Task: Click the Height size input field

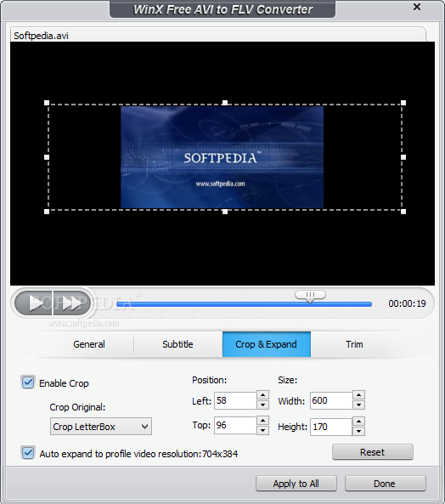Action: tap(330, 427)
